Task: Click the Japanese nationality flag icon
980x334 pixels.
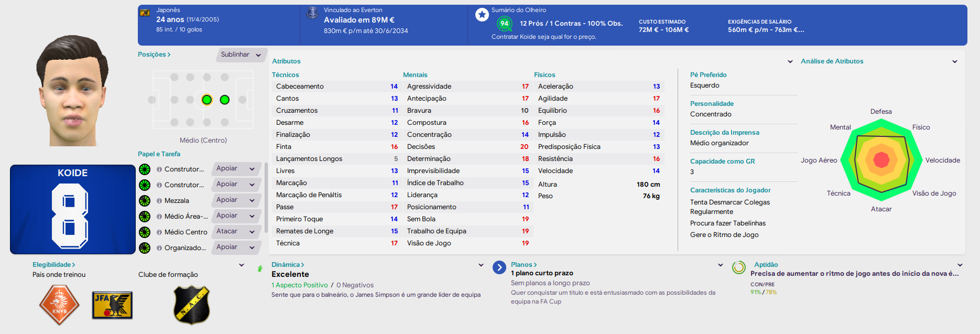Action: coord(145,13)
